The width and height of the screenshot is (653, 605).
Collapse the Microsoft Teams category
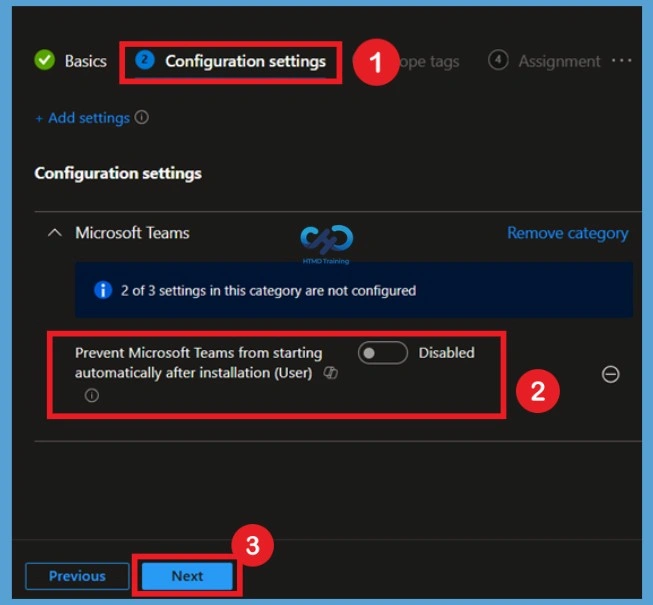[x=55, y=233]
